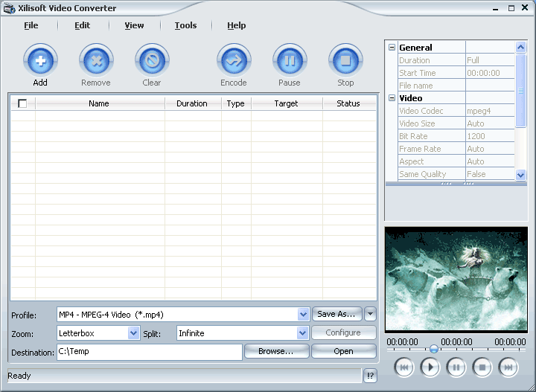Click the Remove icon in toolbar

96,61
